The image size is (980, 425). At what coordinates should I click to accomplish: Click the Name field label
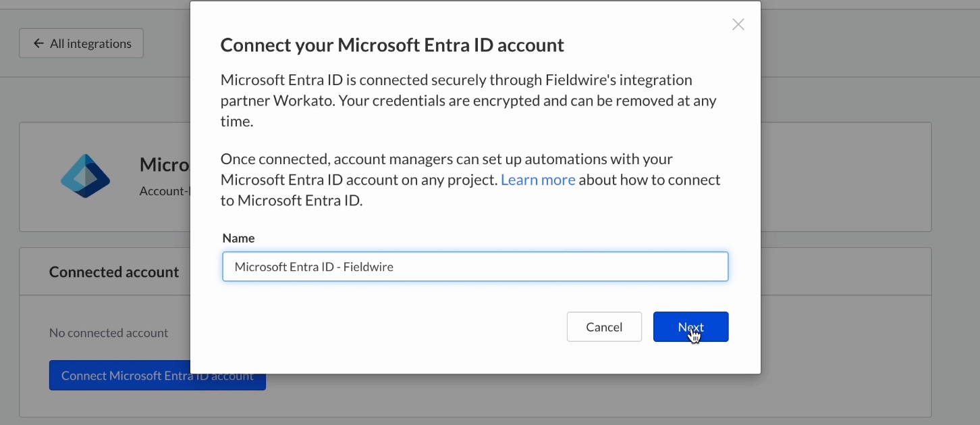[x=238, y=238]
